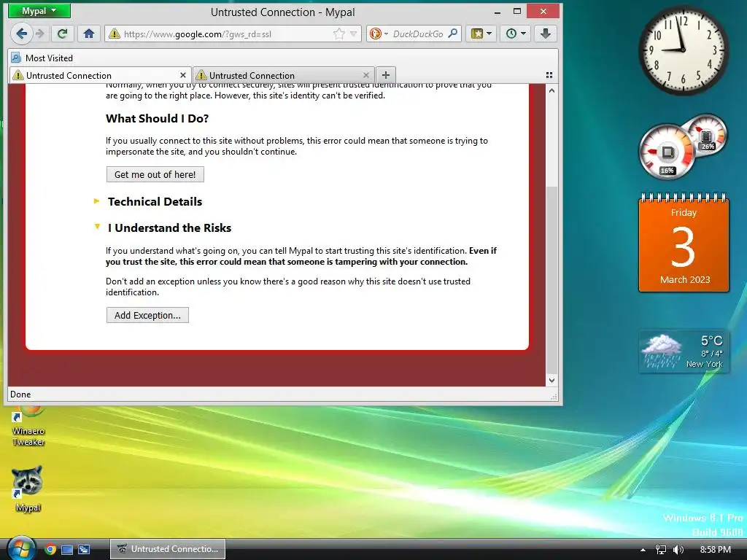Click the switch windows taskbar icon

(x=84, y=549)
